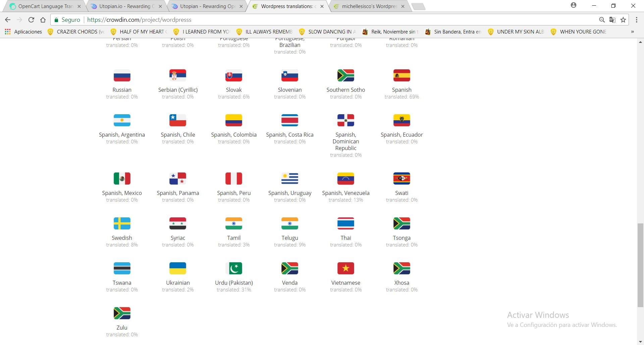Select the Zulu flag icon

(122, 314)
